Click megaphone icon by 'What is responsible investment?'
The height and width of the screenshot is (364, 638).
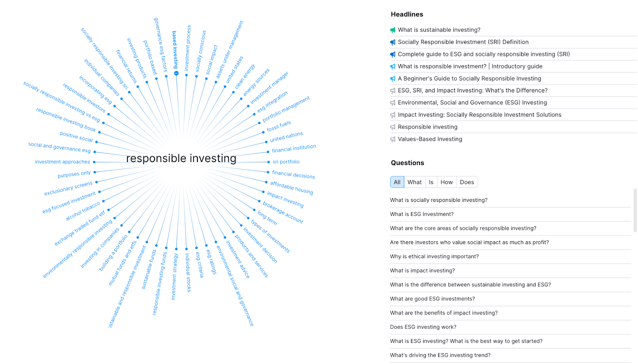[x=393, y=67]
